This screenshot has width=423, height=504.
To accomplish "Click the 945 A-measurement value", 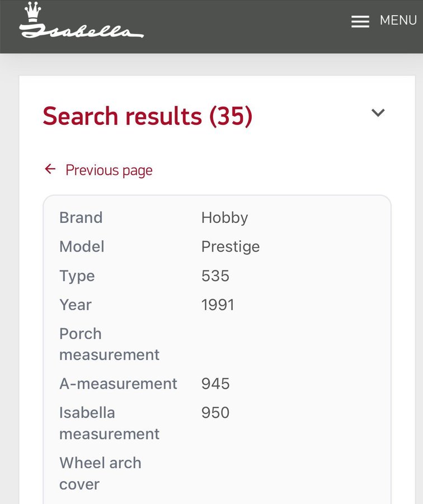I will (215, 384).
